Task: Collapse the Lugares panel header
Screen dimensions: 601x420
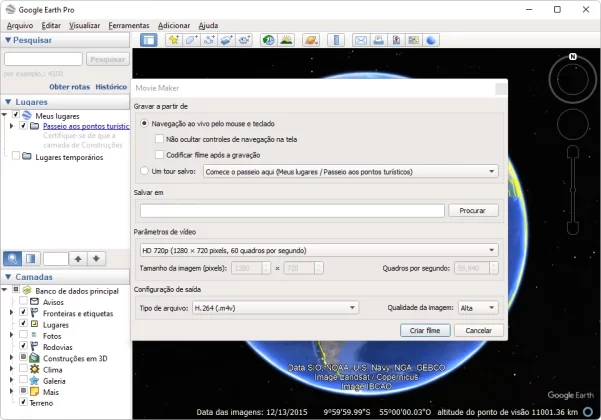Action: click(65, 102)
